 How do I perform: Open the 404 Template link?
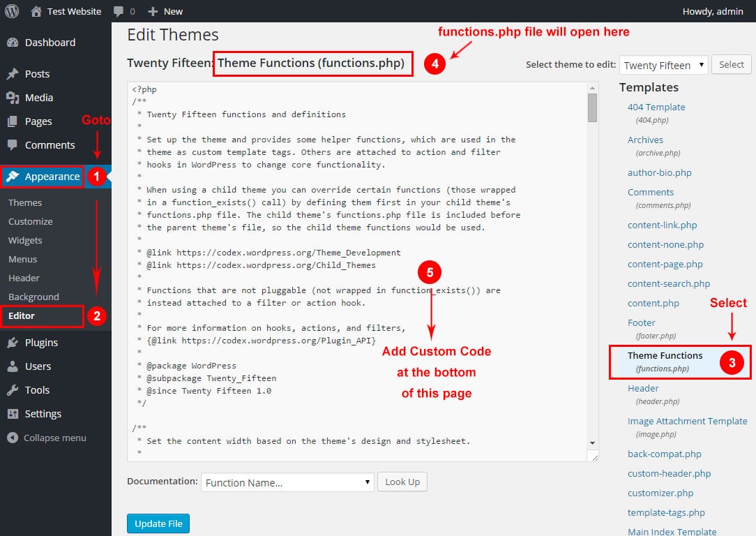tap(656, 107)
